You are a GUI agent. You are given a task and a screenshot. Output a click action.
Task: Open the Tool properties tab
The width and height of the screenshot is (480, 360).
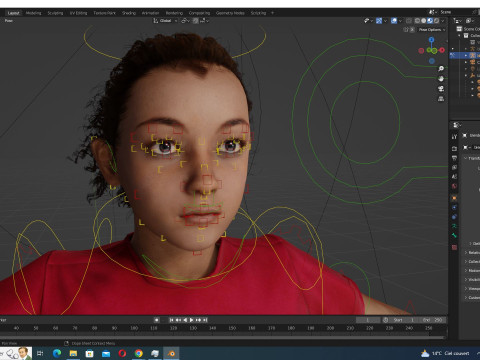(x=454, y=137)
